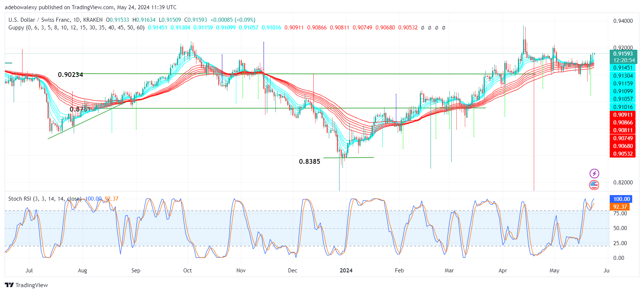Click the red 0.90749 price axis label
Image resolution: width=644 pixels, height=293 pixels.
(x=623, y=138)
